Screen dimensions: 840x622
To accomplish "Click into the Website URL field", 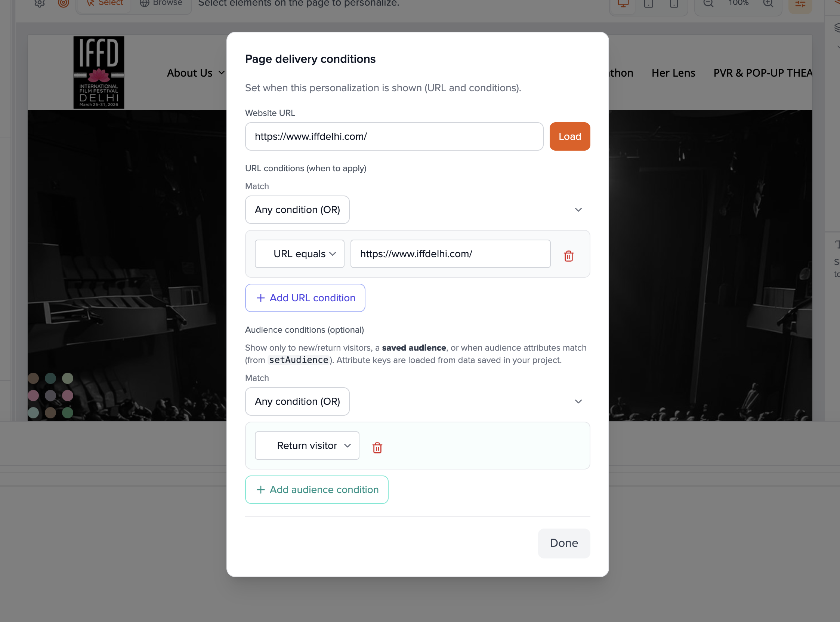I will tap(394, 136).
